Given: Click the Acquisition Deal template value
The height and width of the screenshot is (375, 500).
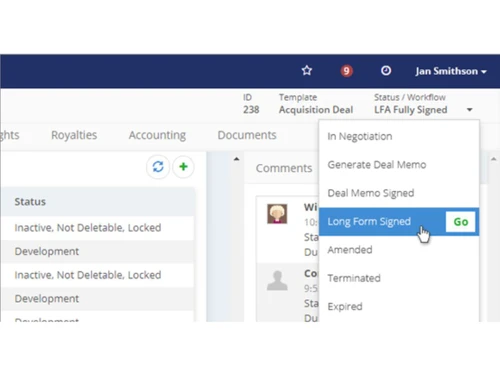Looking at the screenshot, I should click(316, 110).
